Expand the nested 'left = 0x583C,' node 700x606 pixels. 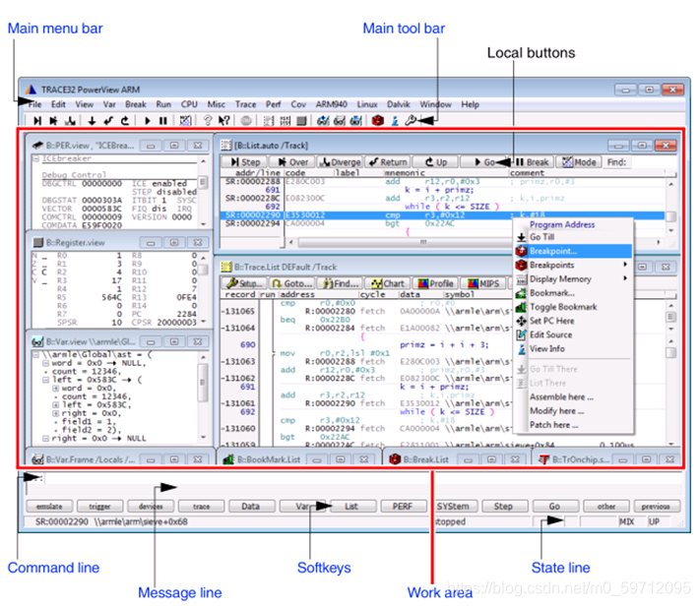(56, 404)
